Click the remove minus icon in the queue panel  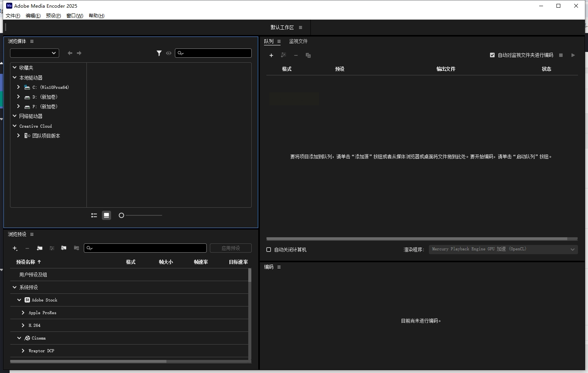click(x=296, y=55)
